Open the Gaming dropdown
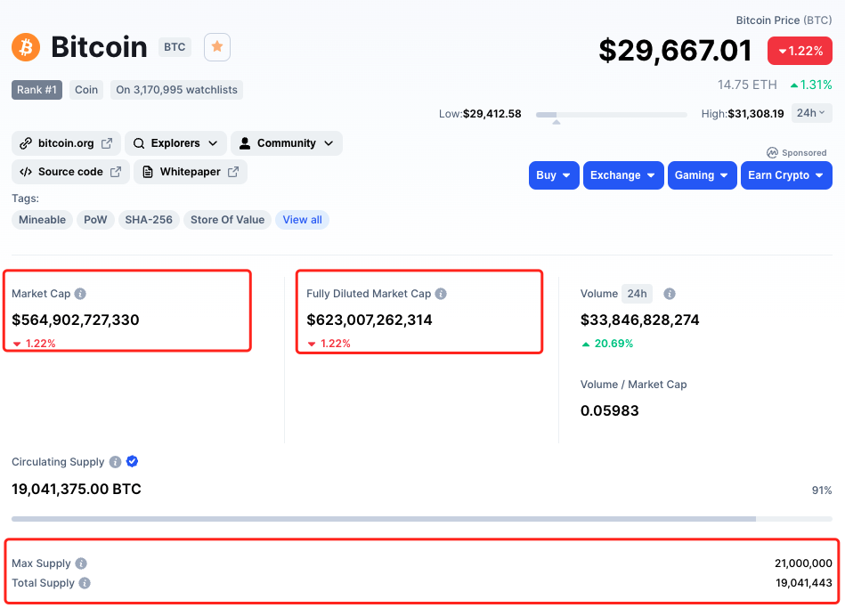 pyautogui.click(x=703, y=175)
